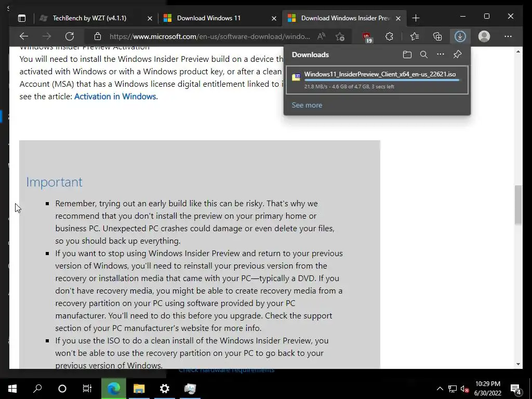This screenshot has width=532, height=399.
Task: Click the scroll up arrow
Action: (518, 51)
